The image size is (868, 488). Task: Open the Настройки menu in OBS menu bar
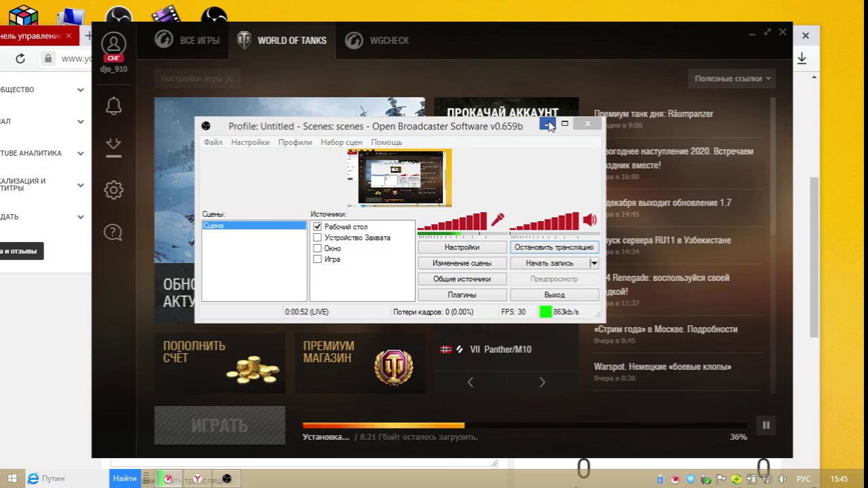click(250, 142)
